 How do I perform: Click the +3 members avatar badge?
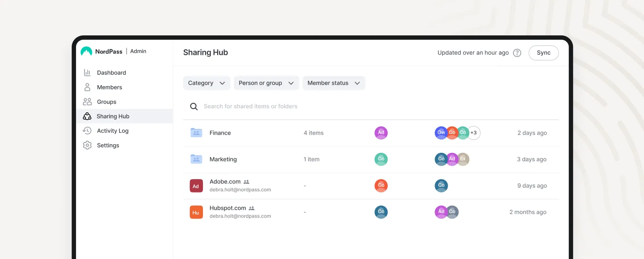tap(474, 133)
